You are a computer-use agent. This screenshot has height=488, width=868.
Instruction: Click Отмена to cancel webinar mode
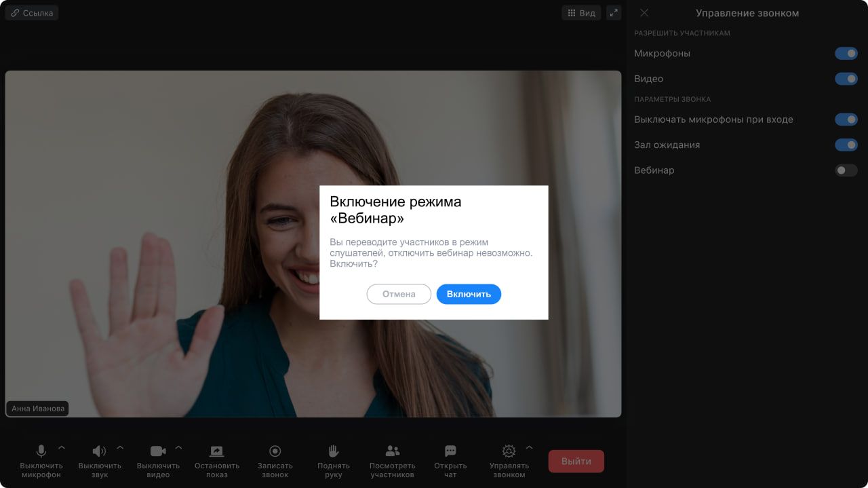[x=399, y=294]
